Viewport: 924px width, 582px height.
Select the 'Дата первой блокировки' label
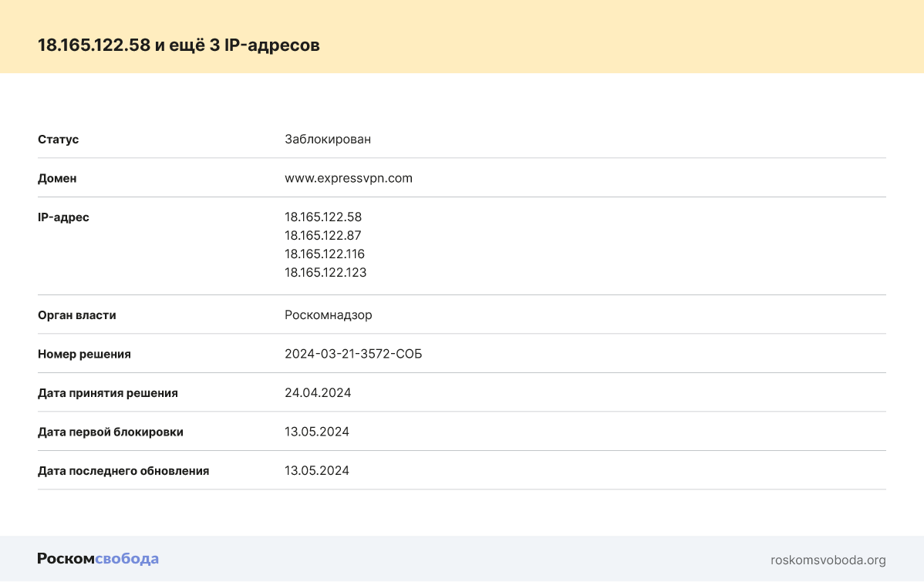(110, 432)
